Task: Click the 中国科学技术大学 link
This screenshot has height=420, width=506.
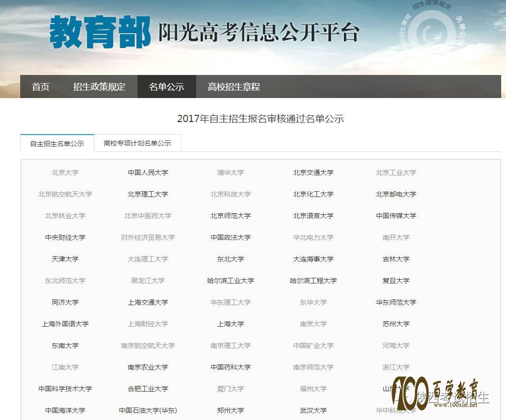Action: tap(65, 388)
